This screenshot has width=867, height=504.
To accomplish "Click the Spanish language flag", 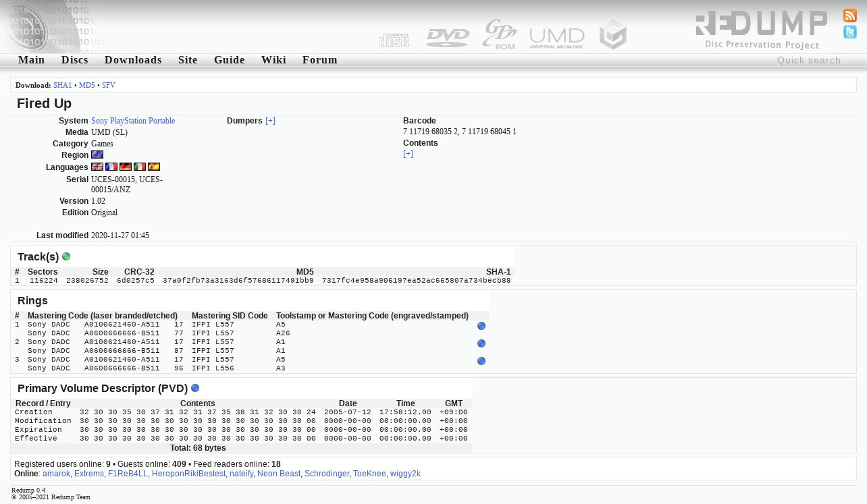I will (154, 167).
